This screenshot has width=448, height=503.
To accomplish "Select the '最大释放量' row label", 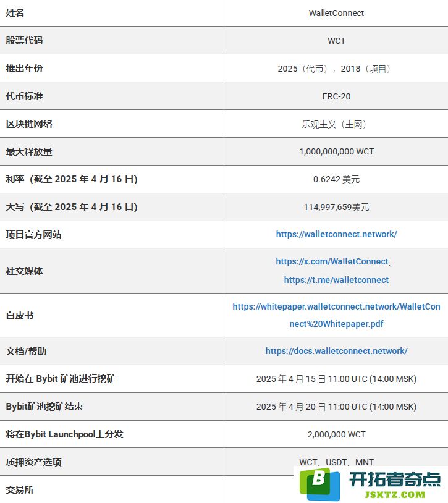I will coord(29,152).
